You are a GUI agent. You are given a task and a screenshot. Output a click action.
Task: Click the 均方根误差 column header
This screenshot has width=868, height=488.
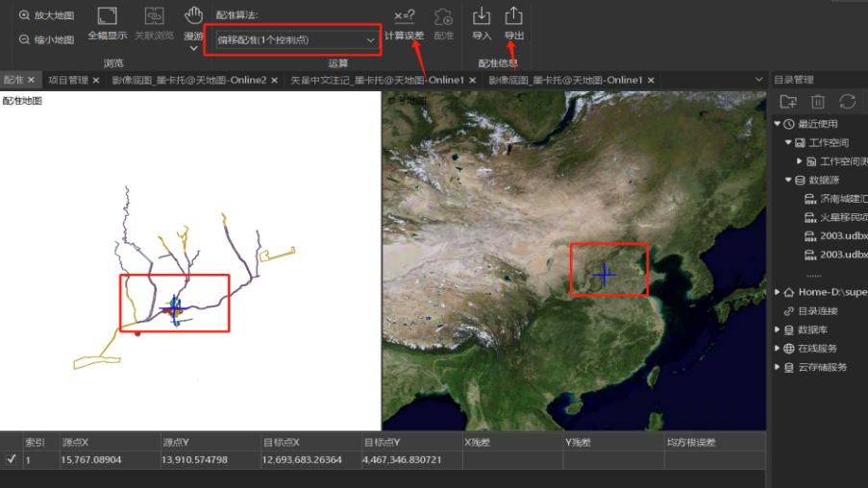pos(714,442)
